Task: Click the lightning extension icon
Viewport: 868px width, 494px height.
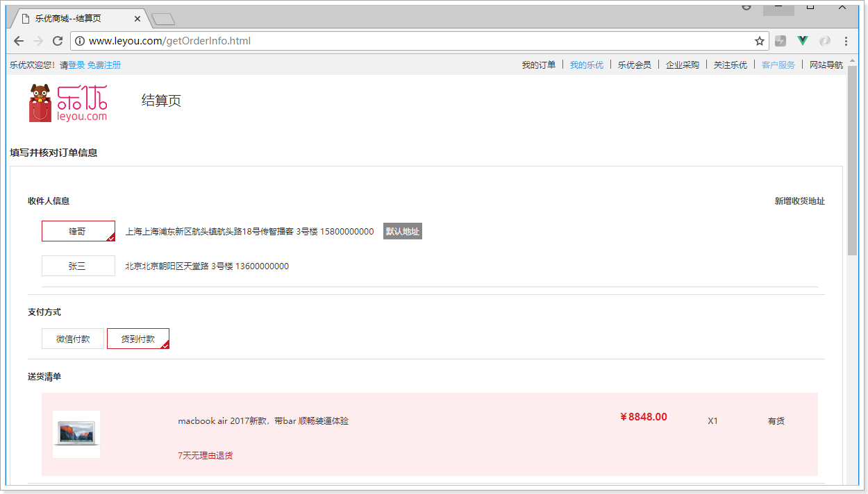Action: 781,41
